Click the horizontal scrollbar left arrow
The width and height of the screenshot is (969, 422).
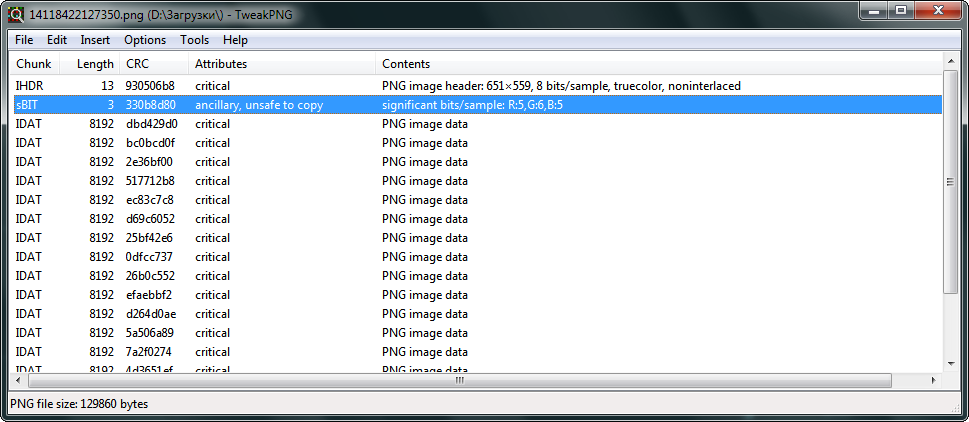18,381
